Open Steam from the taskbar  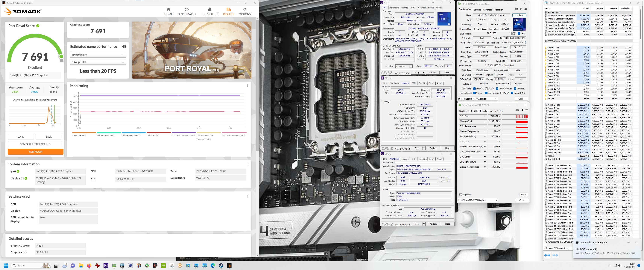pos(221,265)
